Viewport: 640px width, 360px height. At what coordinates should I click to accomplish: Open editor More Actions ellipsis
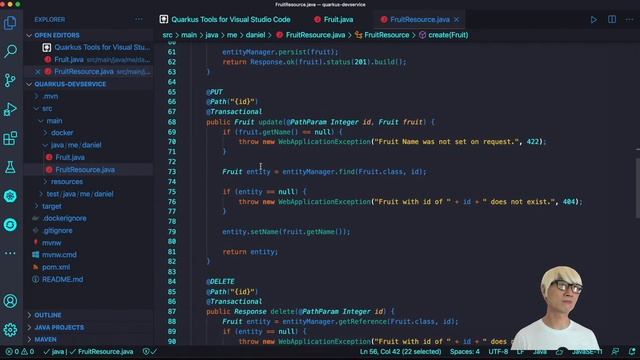pos(629,20)
